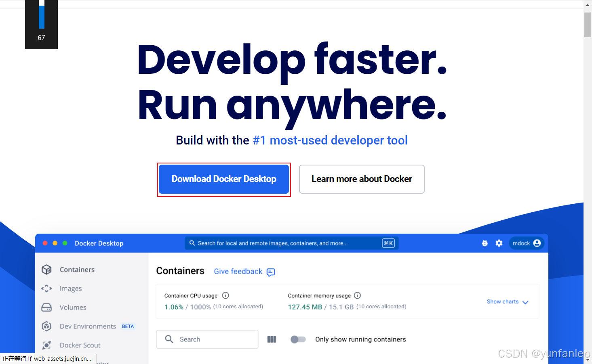Viewport: 592px width, 364px height.
Task: Click the Dev Environments icon in sidebar
Action: tap(46, 326)
